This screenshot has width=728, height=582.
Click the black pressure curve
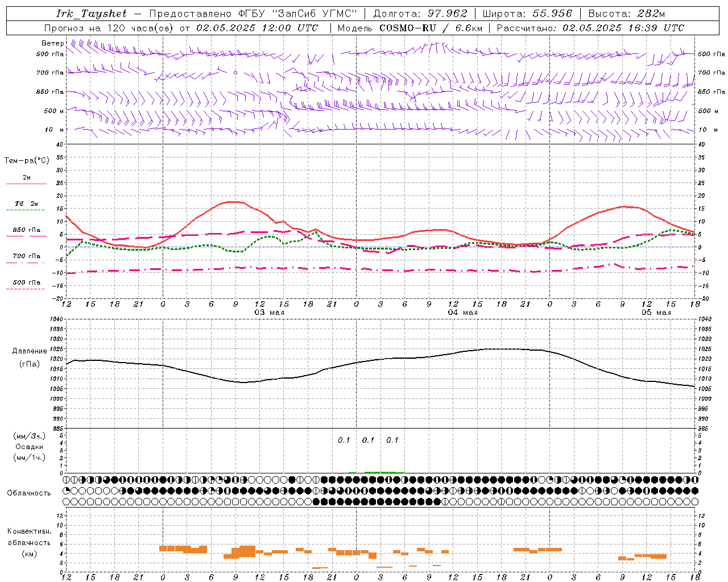click(380, 359)
